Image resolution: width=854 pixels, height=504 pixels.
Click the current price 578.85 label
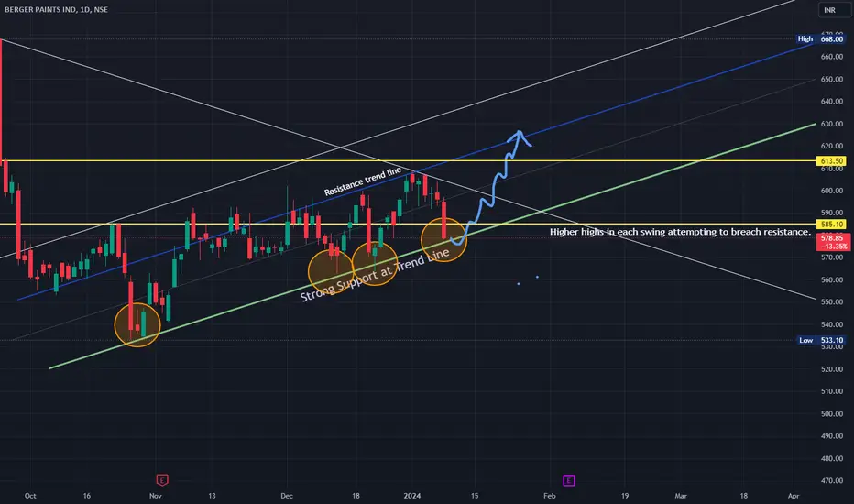tap(833, 242)
